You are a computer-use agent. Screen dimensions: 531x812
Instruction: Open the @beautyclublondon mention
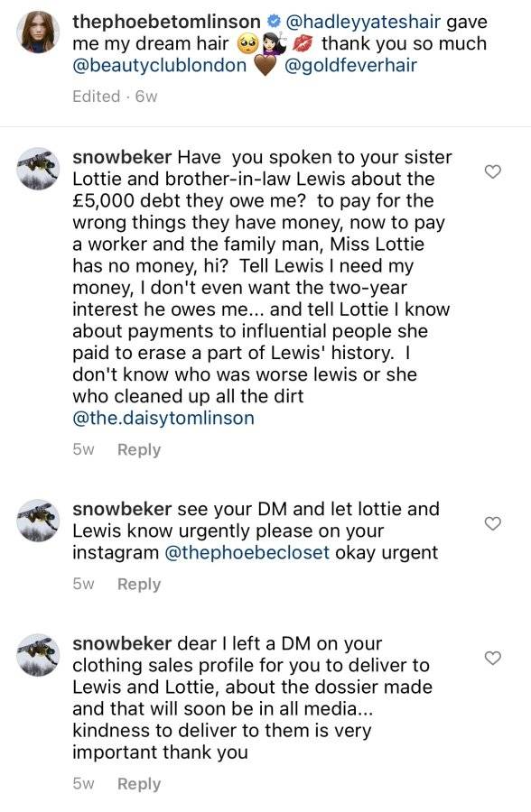(x=159, y=65)
